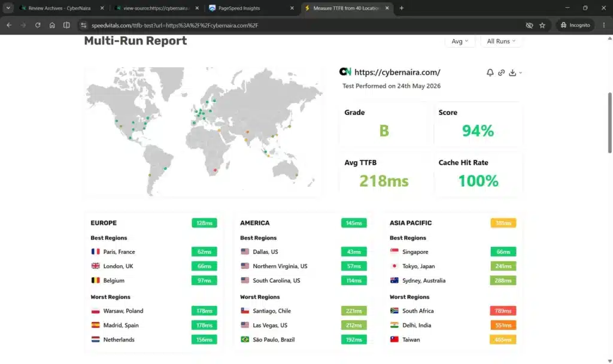
Task: Click the Multi-Run Report heading
Action: click(x=135, y=41)
